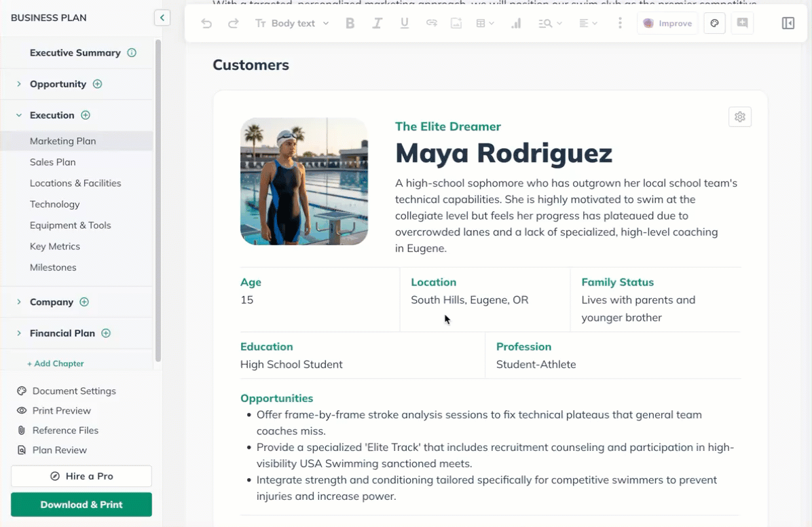Open the more options menu
812x527 pixels.
tap(620, 23)
